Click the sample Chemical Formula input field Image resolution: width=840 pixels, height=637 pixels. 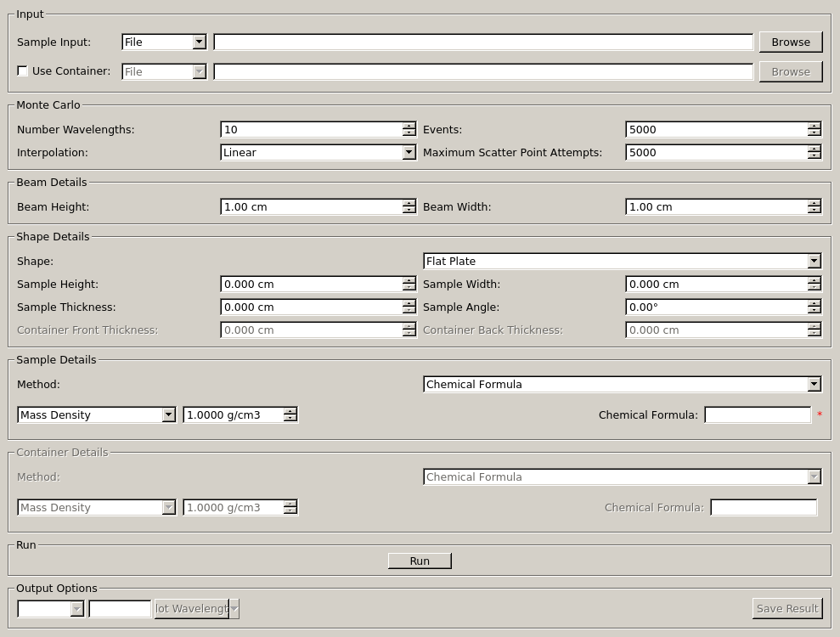(x=757, y=415)
